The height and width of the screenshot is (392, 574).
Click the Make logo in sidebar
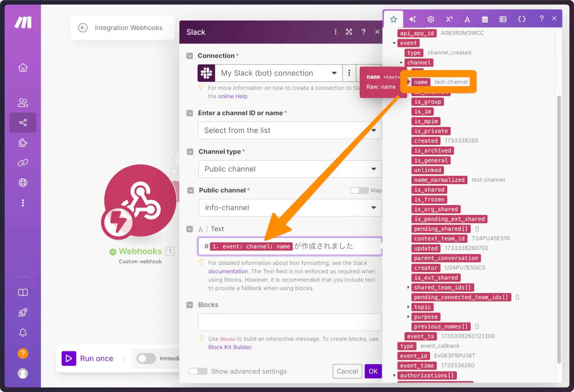pyautogui.click(x=22, y=22)
